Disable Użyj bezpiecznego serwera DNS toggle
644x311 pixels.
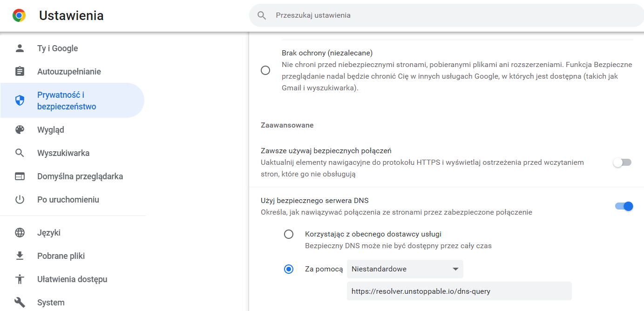(x=624, y=206)
